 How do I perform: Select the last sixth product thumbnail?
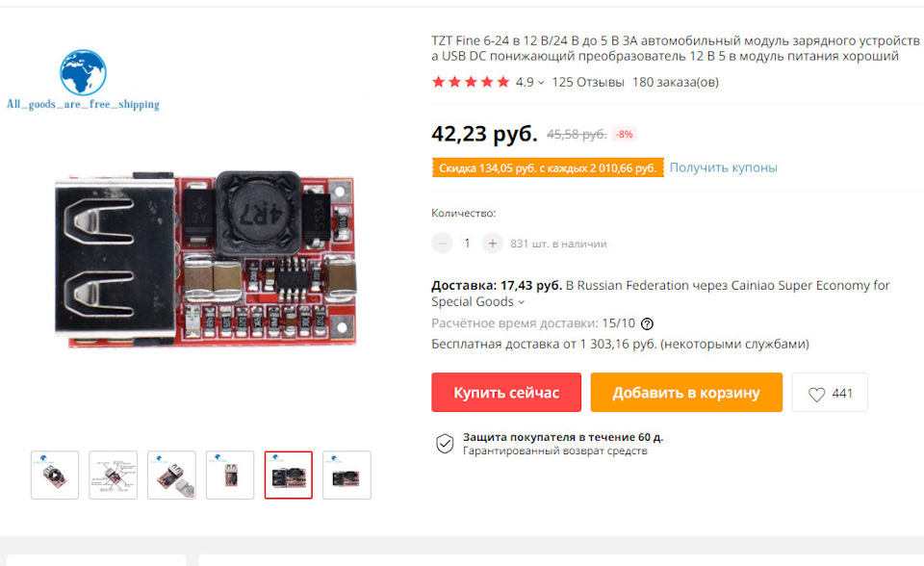click(x=347, y=476)
